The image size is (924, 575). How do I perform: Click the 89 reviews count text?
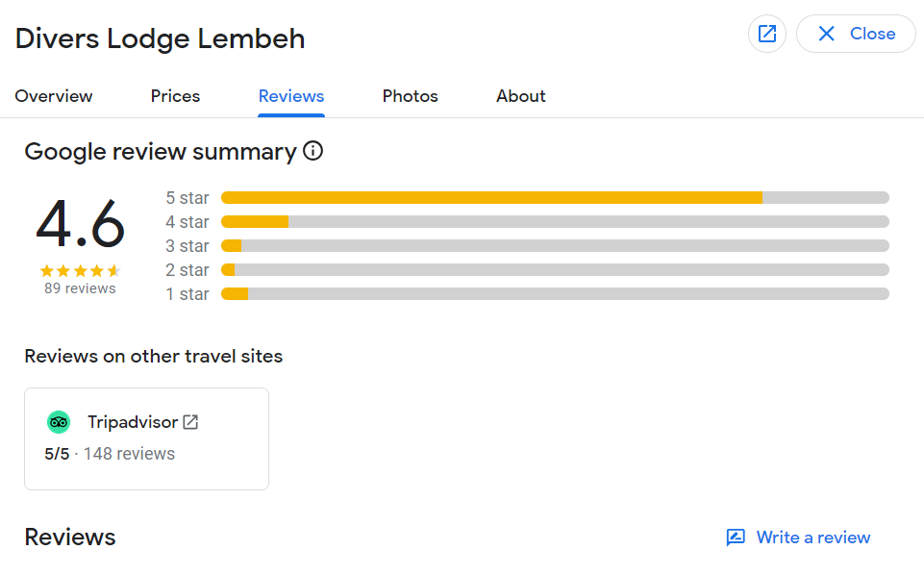pos(80,288)
